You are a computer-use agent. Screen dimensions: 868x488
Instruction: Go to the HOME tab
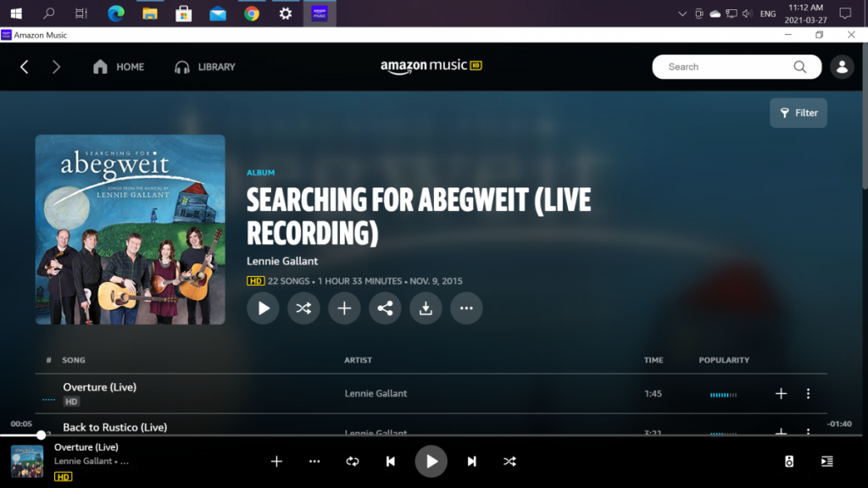click(x=119, y=67)
